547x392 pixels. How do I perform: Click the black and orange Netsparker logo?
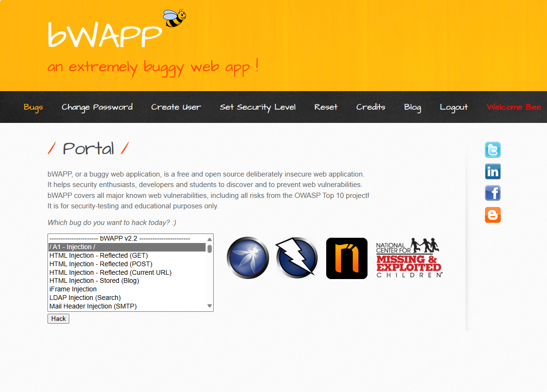tap(347, 259)
